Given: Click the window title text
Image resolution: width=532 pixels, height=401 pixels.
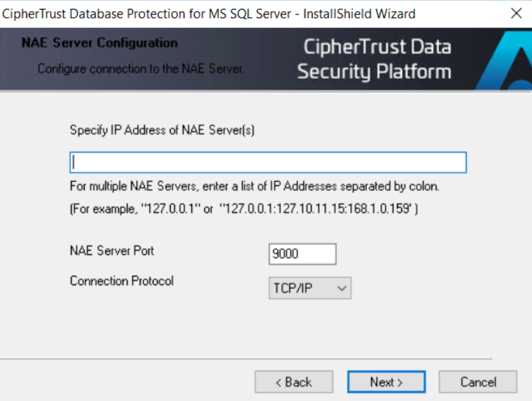Looking at the screenshot, I should click(x=209, y=14).
